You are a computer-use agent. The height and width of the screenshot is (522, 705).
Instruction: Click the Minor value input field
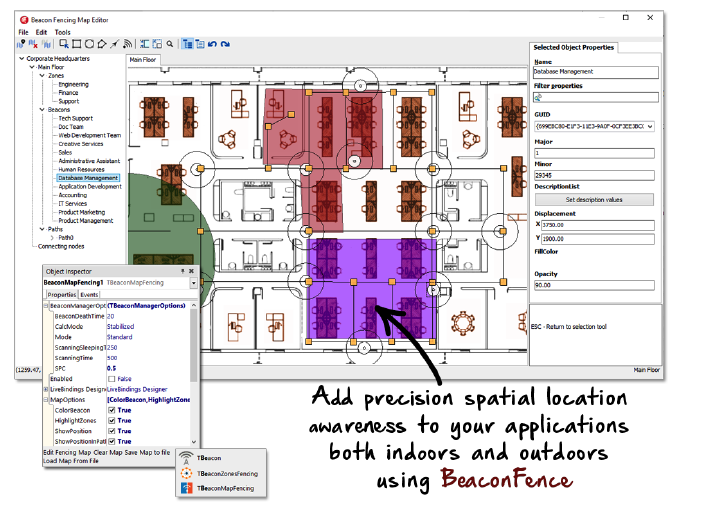(594, 175)
